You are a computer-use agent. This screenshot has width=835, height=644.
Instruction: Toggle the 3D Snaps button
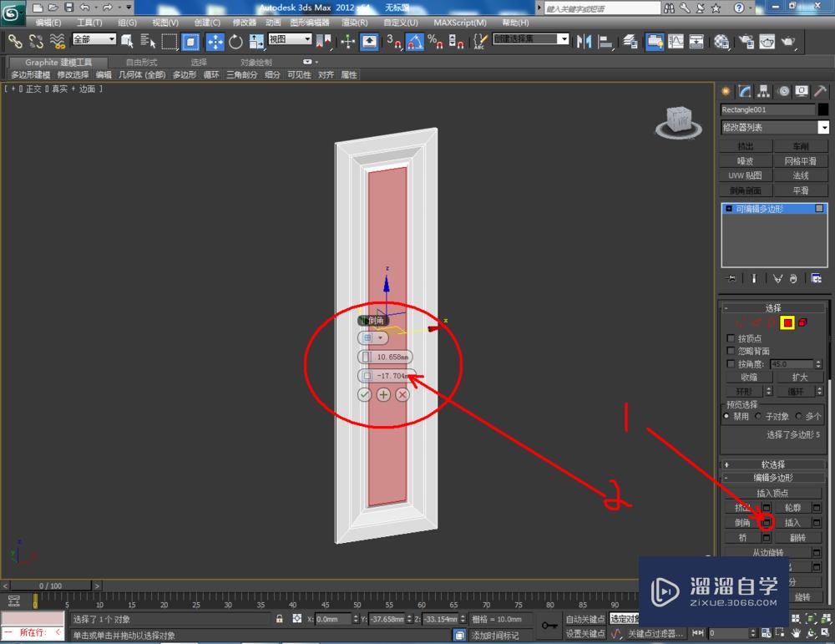[x=394, y=41]
